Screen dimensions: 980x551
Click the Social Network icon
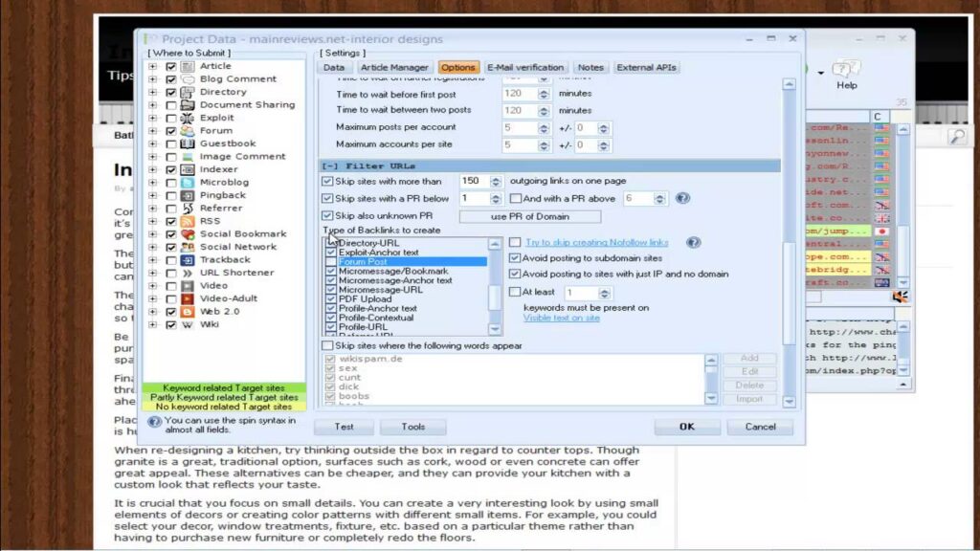click(187, 247)
